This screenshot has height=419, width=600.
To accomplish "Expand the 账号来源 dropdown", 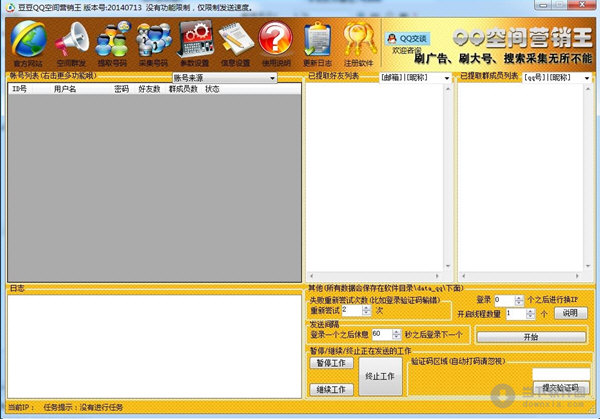I will coord(272,78).
